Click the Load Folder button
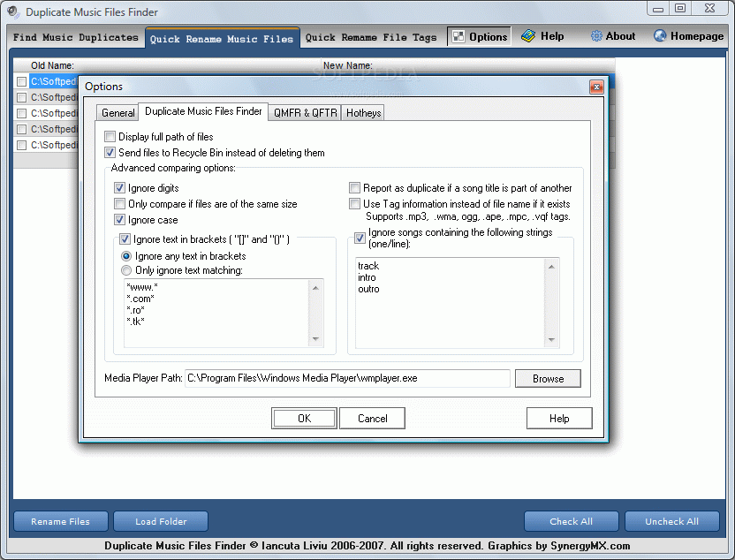This screenshot has height=560, width=735. (161, 521)
